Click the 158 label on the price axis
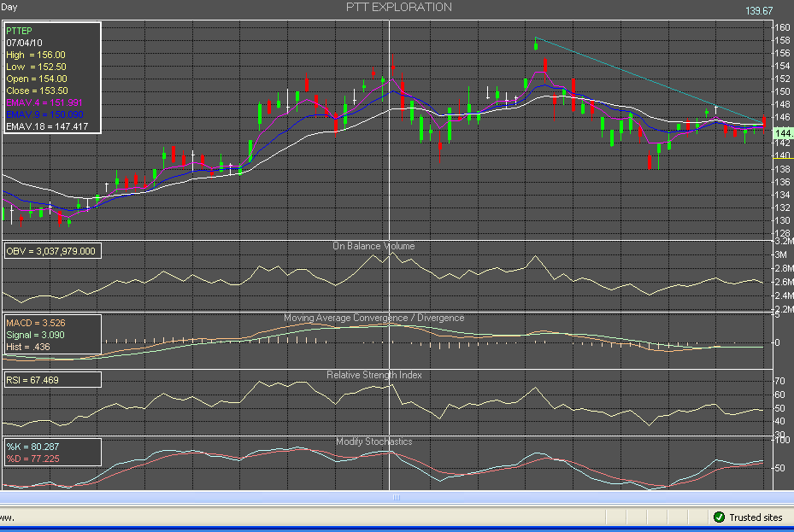 coord(783,40)
